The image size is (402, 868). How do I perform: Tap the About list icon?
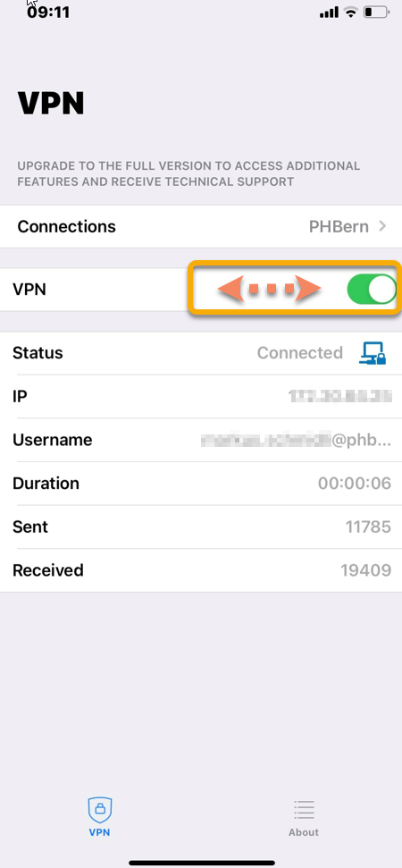click(304, 809)
